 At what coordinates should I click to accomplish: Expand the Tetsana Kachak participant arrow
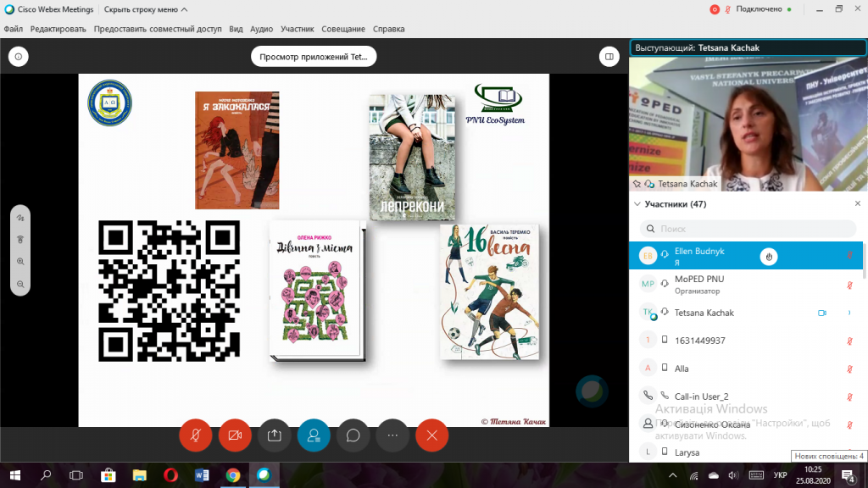tap(849, 313)
